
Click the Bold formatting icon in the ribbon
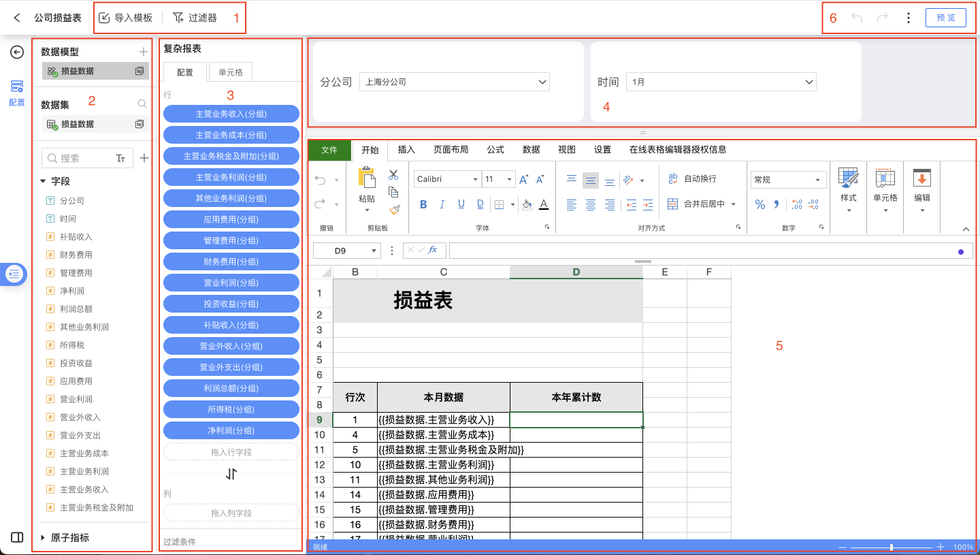click(x=423, y=204)
